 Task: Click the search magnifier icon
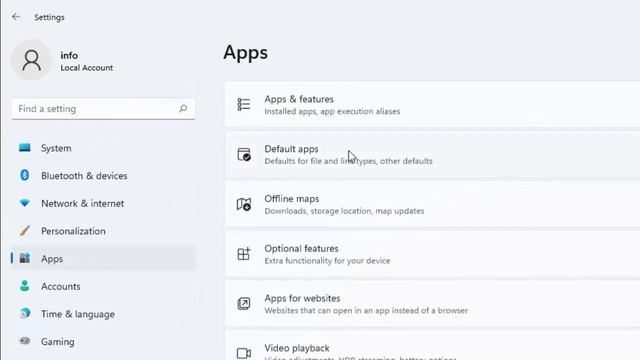(183, 109)
